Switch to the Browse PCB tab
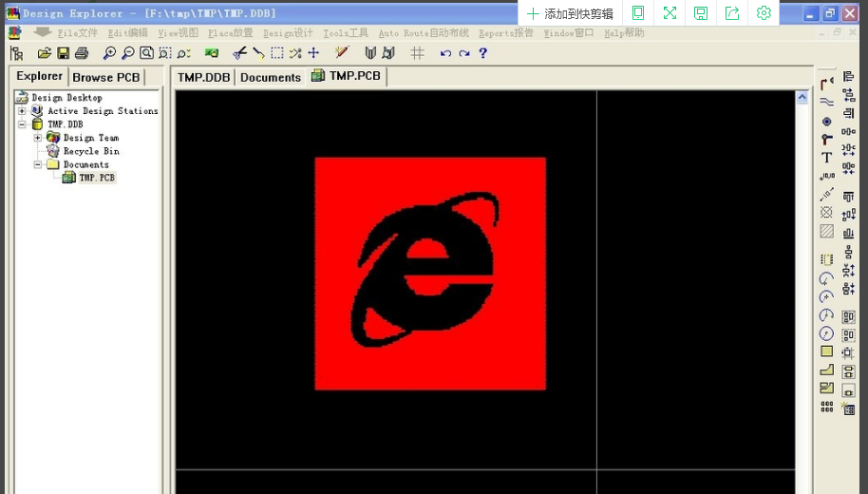 click(x=106, y=78)
